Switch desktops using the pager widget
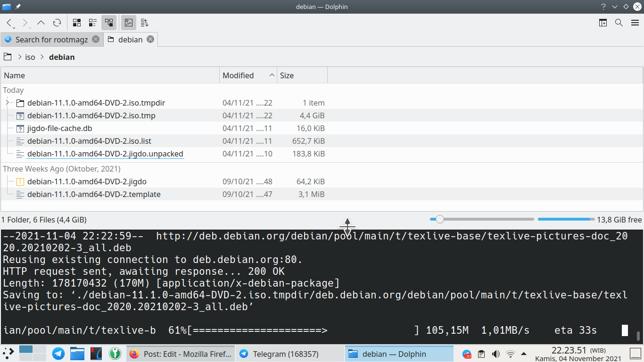Image resolution: width=644 pixels, height=362 pixels. (x=33, y=354)
